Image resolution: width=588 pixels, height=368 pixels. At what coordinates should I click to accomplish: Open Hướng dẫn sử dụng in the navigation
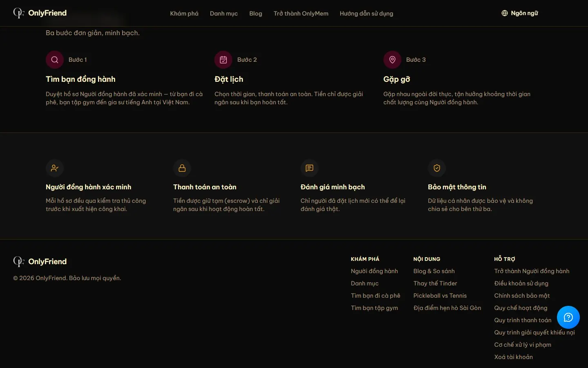click(366, 13)
